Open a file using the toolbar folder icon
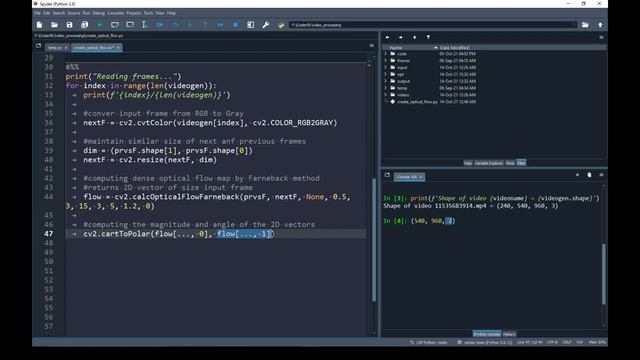The width and height of the screenshot is (640, 360). (54, 25)
